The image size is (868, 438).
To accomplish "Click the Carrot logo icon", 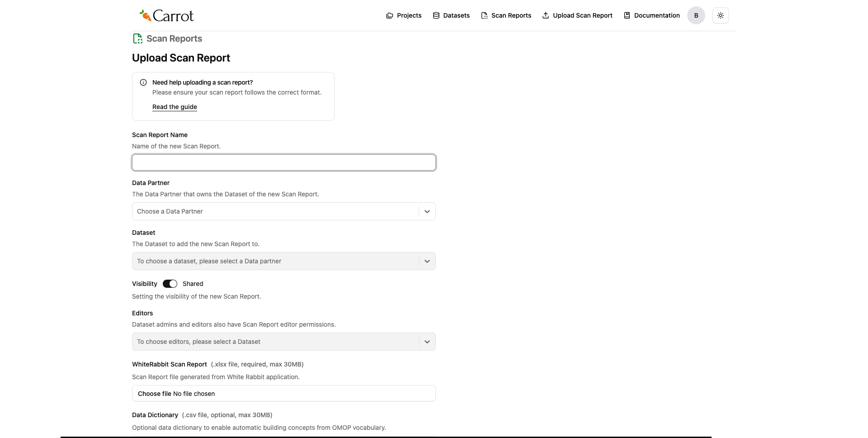I will [145, 15].
